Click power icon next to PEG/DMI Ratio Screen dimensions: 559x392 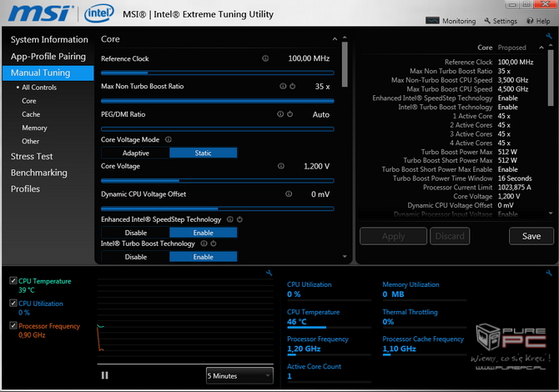pyautogui.click(x=290, y=114)
